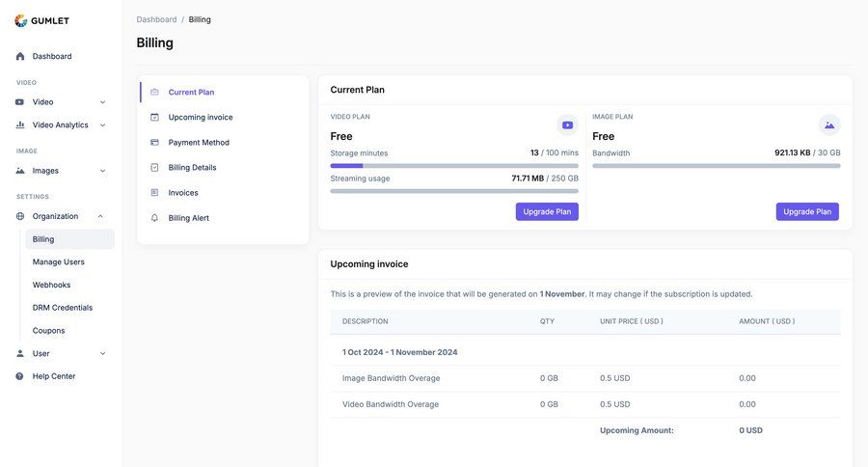Click the Video Analytics chart icon

[x=20, y=124]
